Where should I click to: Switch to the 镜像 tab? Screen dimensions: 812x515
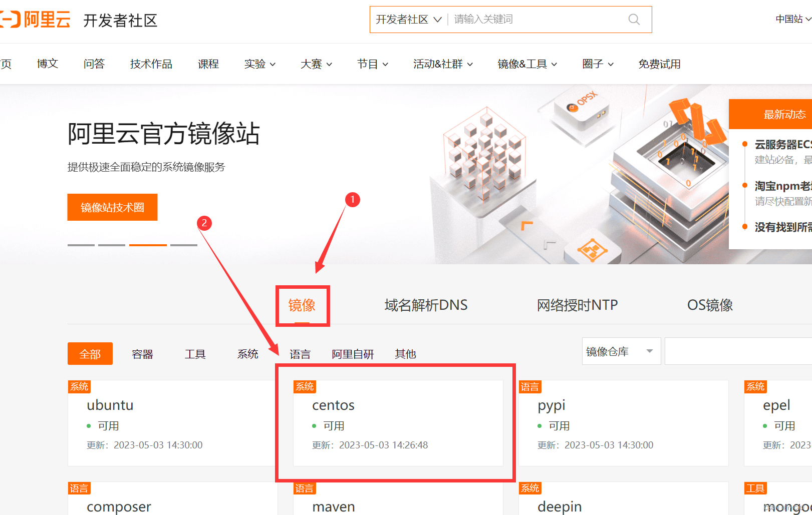(x=302, y=305)
